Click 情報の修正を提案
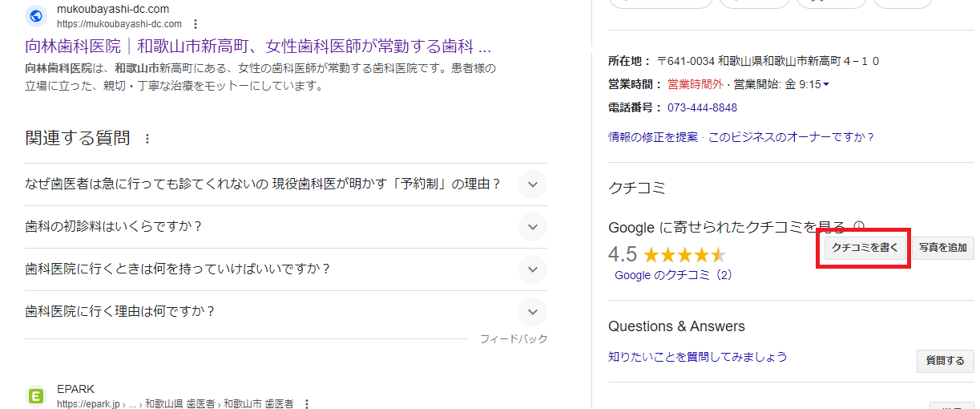 [x=653, y=137]
